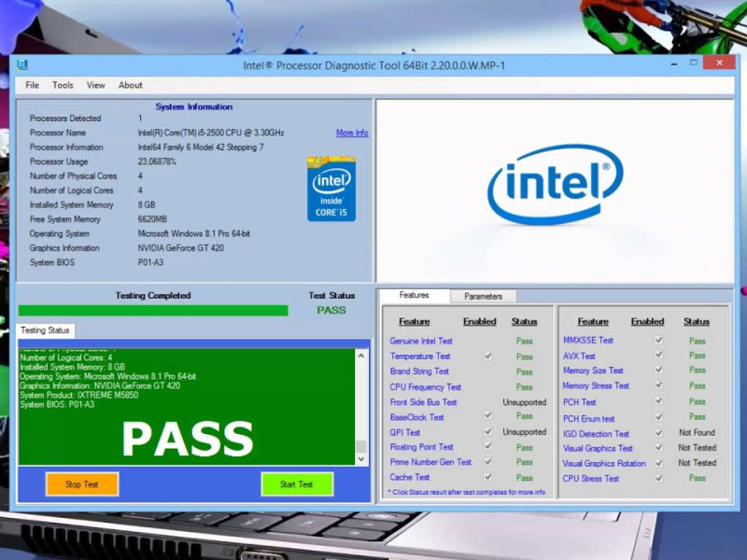Image resolution: width=747 pixels, height=560 pixels.
Task: Toggle the QPI Test checkbox
Action: pyautogui.click(x=487, y=431)
